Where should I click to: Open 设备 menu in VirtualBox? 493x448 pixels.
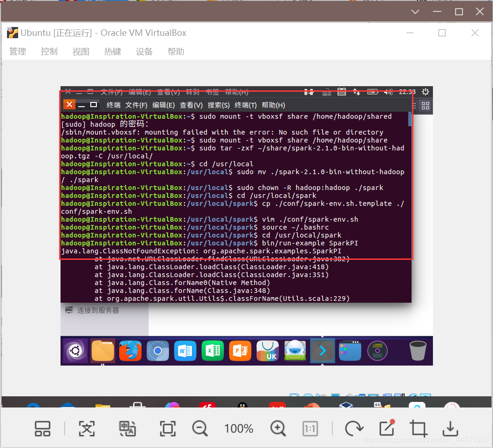144,51
